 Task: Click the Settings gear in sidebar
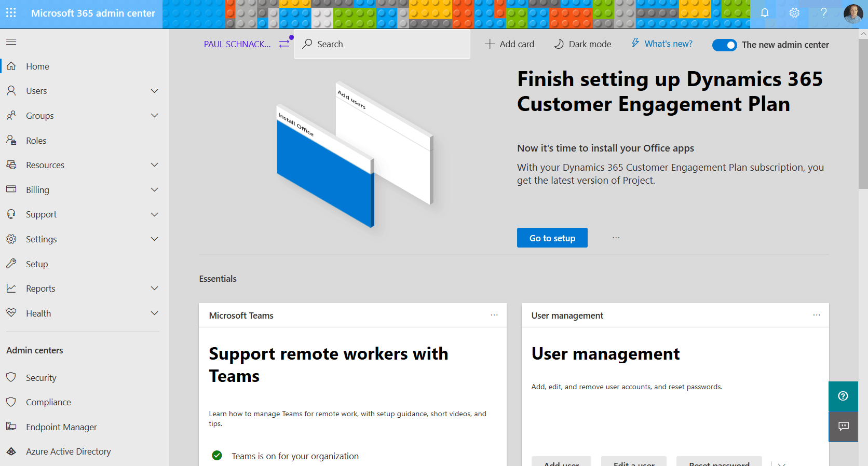coord(11,239)
